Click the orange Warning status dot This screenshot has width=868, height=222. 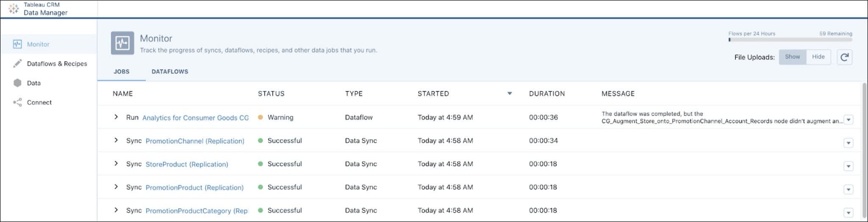[x=260, y=117]
